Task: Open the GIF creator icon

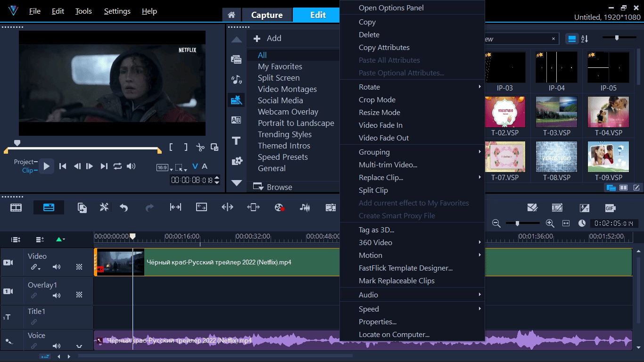Action: click(610, 208)
